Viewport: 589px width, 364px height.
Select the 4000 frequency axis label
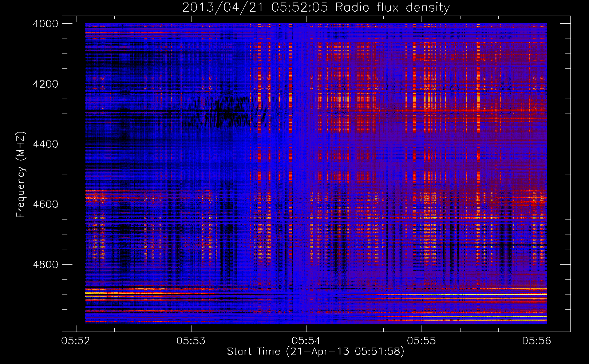click(x=46, y=24)
